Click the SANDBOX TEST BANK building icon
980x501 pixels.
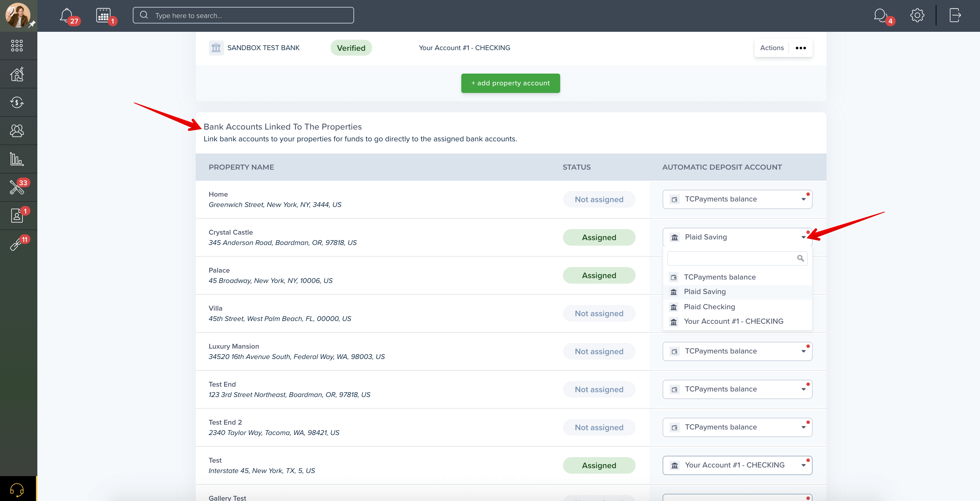[x=216, y=48]
